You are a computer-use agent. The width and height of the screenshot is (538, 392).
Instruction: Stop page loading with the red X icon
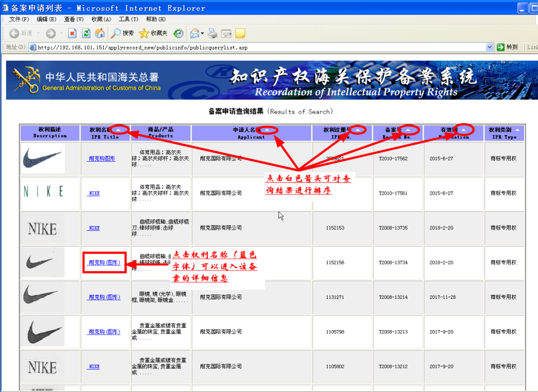click(72, 33)
